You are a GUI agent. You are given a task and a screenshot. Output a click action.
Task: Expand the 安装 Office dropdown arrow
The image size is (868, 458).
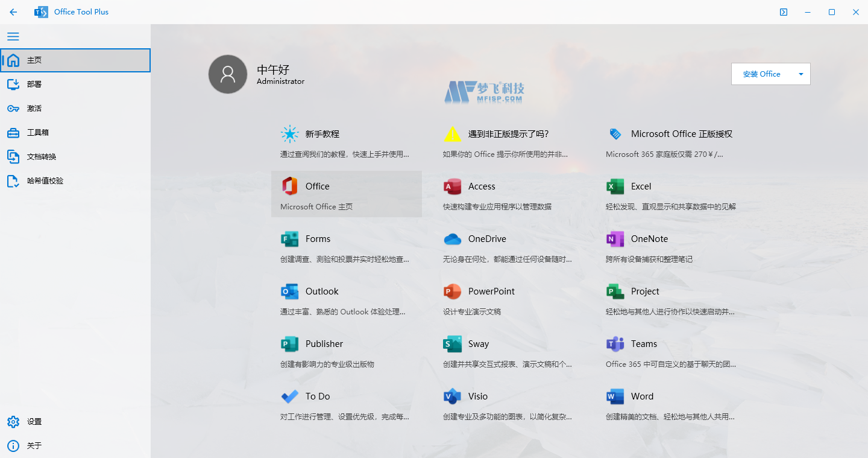[x=801, y=74]
